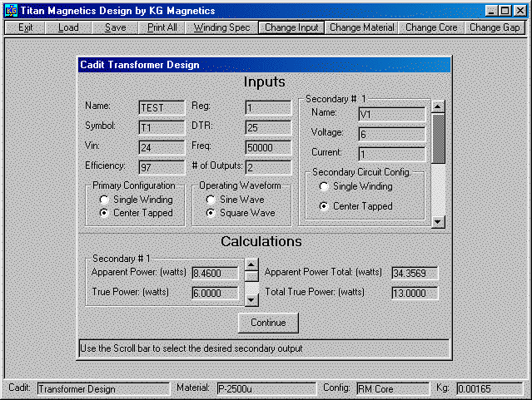The width and height of the screenshot is (532, 400).
Task: Click the Apparent Power value 8.4600
Action: click(x=216, y=274)
